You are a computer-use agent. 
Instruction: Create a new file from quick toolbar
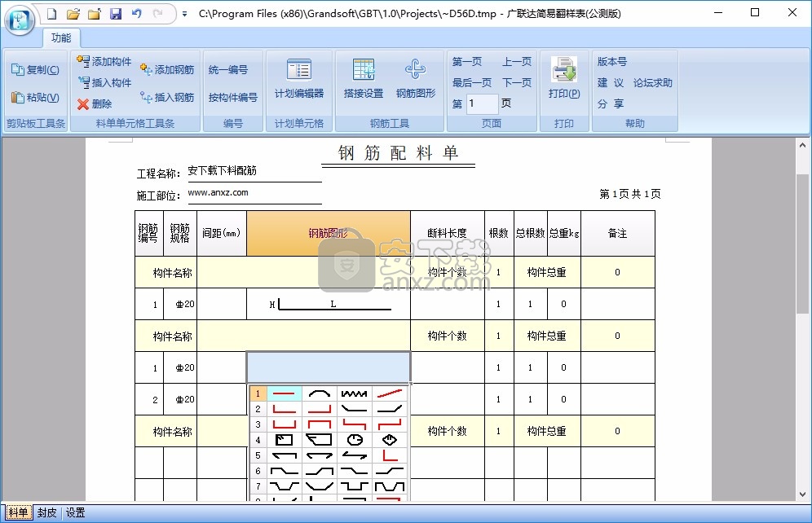52,14
